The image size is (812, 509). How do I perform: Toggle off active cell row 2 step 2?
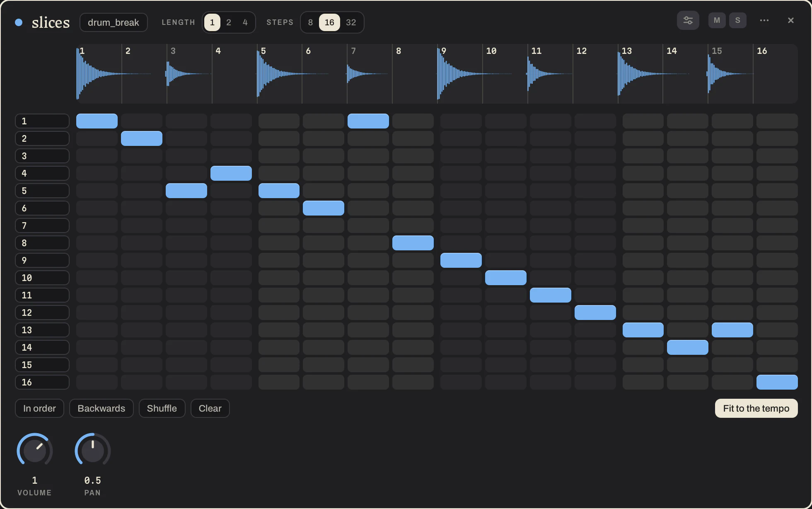pos(142,138)
